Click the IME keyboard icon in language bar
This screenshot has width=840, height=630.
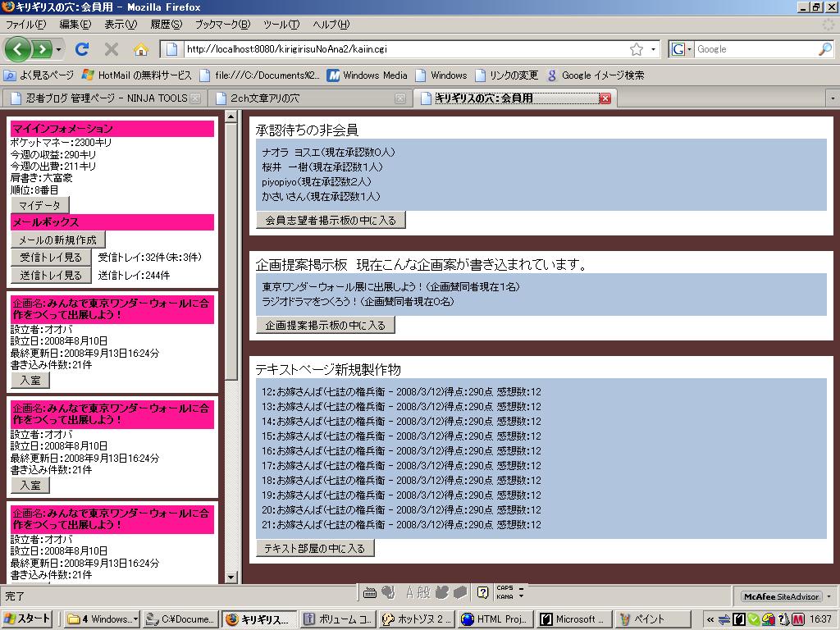pyautogui.click(x=370, y=592)
